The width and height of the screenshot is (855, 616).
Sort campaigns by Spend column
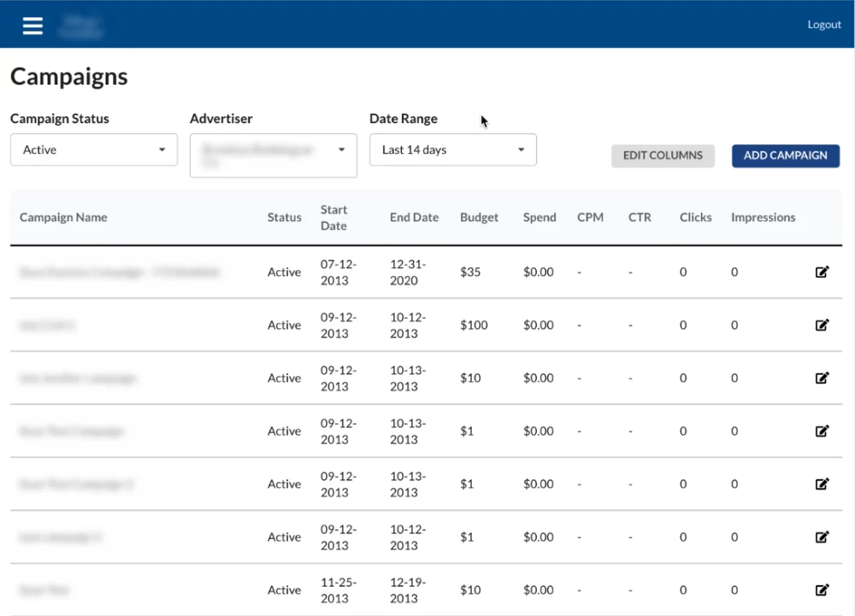[x=539, y=217]
